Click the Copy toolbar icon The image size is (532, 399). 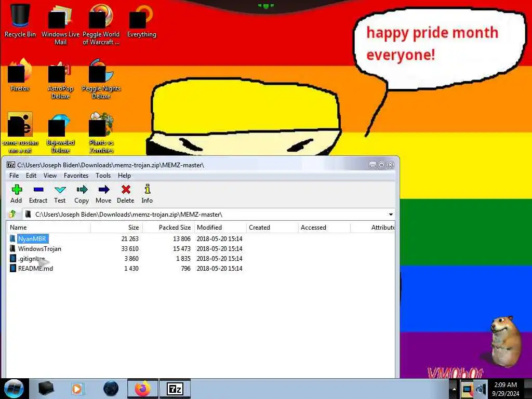[x=82, y=189]
